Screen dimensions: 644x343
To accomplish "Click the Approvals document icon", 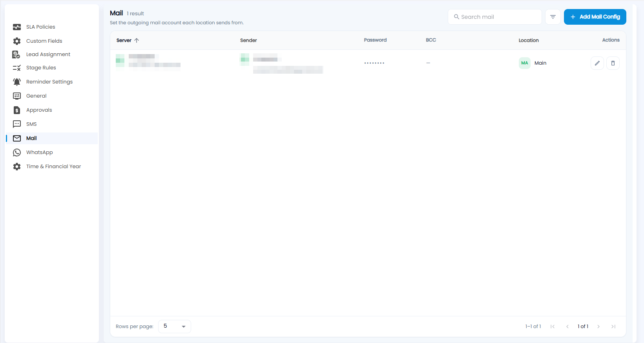I will coord(17,110).
